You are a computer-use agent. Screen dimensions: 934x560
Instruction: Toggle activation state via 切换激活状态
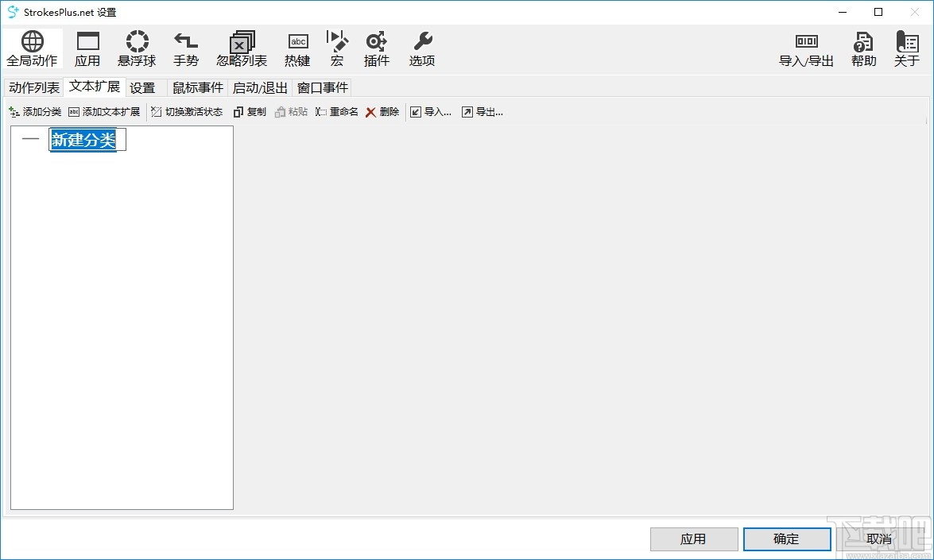pos(187,111)
